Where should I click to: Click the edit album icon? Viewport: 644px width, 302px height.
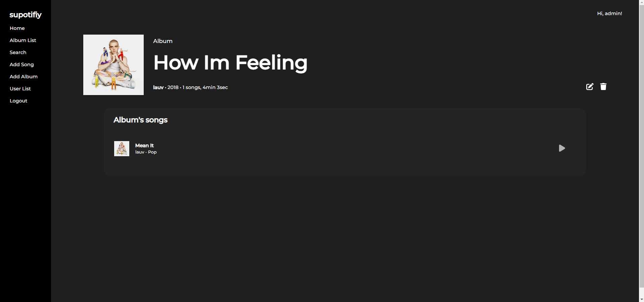point(590,86)
